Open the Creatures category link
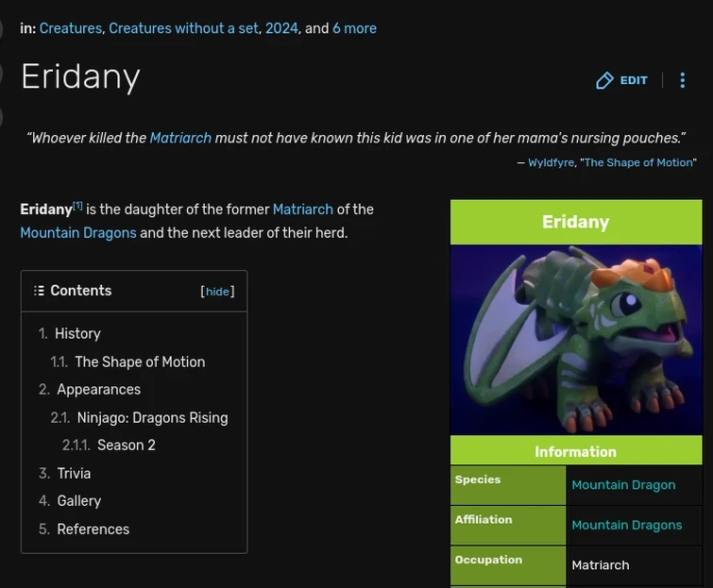Viewport: 713px width, 588px height. 70,28
